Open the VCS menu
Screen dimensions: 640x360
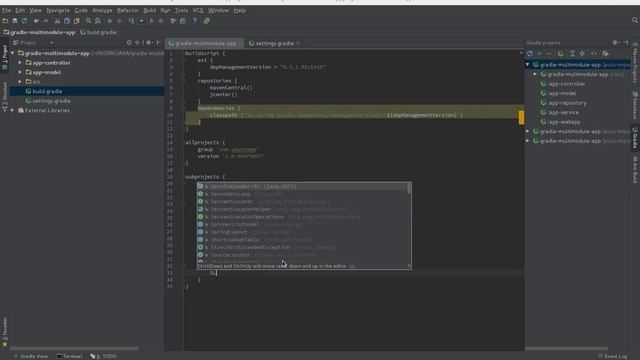point(198,10)
